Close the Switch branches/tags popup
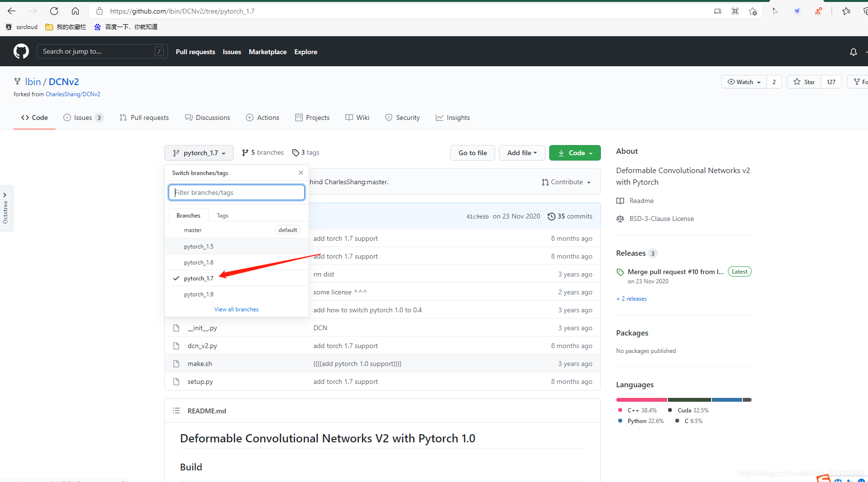Screen dimensions: 868x482 coord(301,173)
